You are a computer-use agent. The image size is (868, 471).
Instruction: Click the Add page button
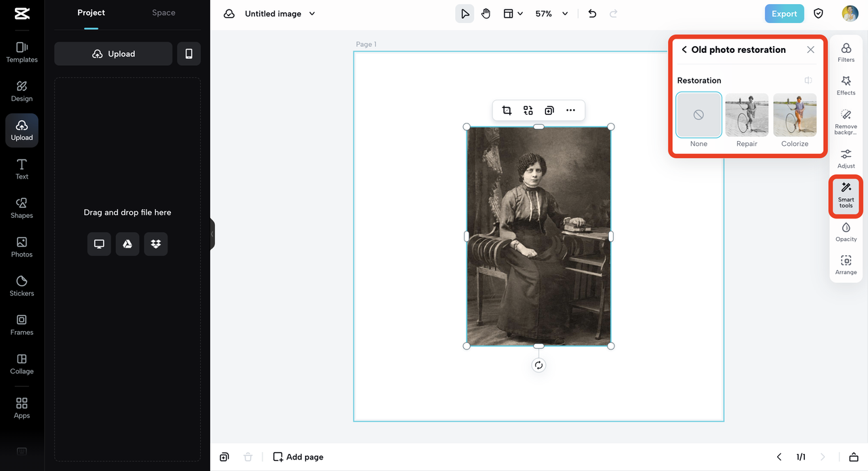point(298,457)
